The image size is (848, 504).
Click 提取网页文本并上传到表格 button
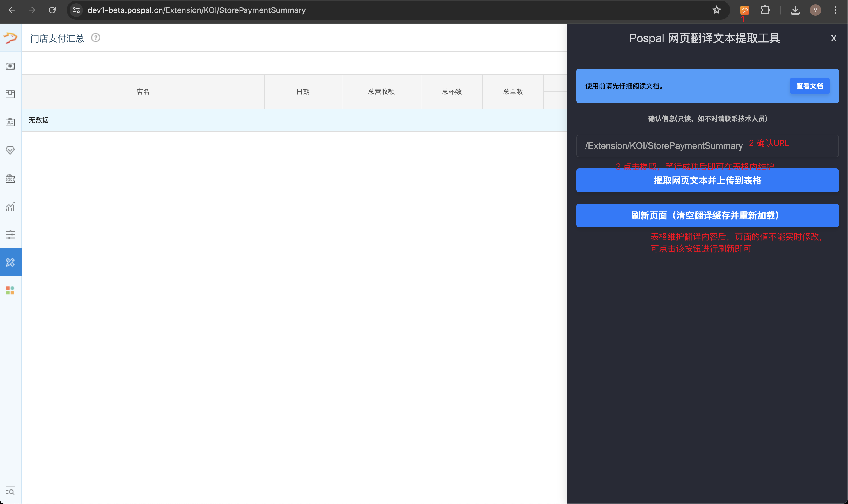tap(707, 181)
